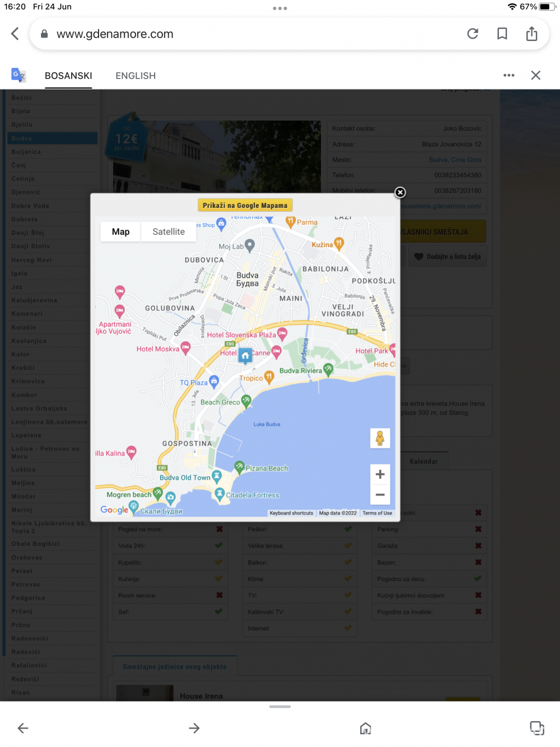The height and width of the screenshot is (747, 560).
Task: Tap the browser back chevron
Action: (15, 34)
